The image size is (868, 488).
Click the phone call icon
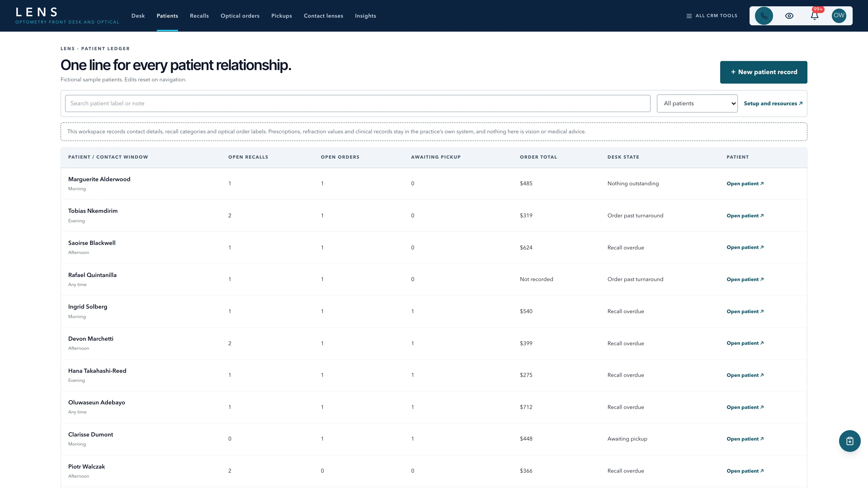[x=764, y=16]
